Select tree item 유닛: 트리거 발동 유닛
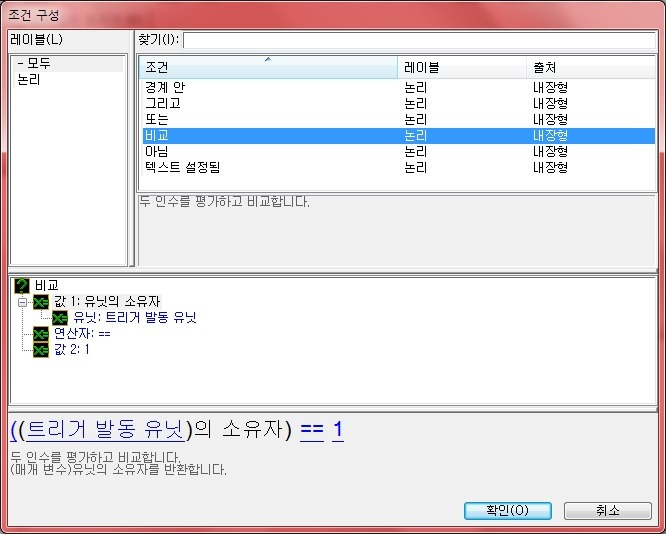Screen dimensions: 666x534 tap(135, 317)
